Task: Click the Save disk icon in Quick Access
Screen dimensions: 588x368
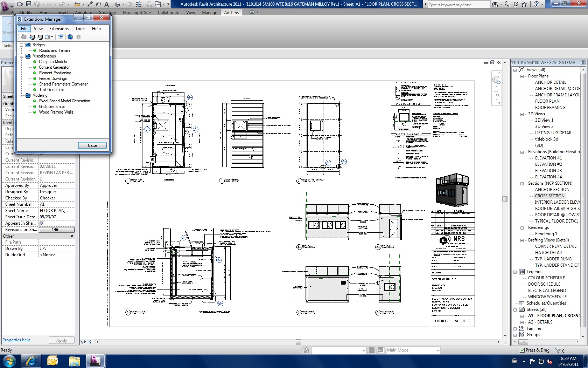Action: 29,4
